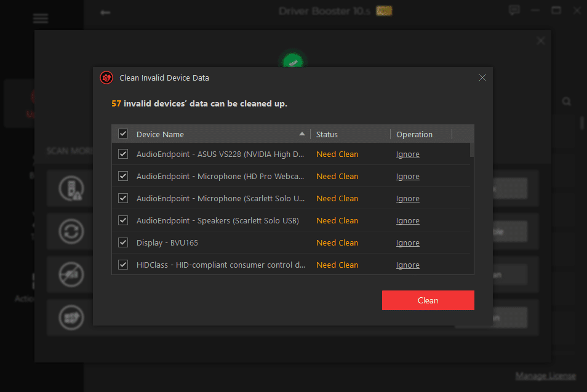The image size is (587, 392).
Task: Ignore Microphone Scarlett Solo entry
Action: (408, 198)
